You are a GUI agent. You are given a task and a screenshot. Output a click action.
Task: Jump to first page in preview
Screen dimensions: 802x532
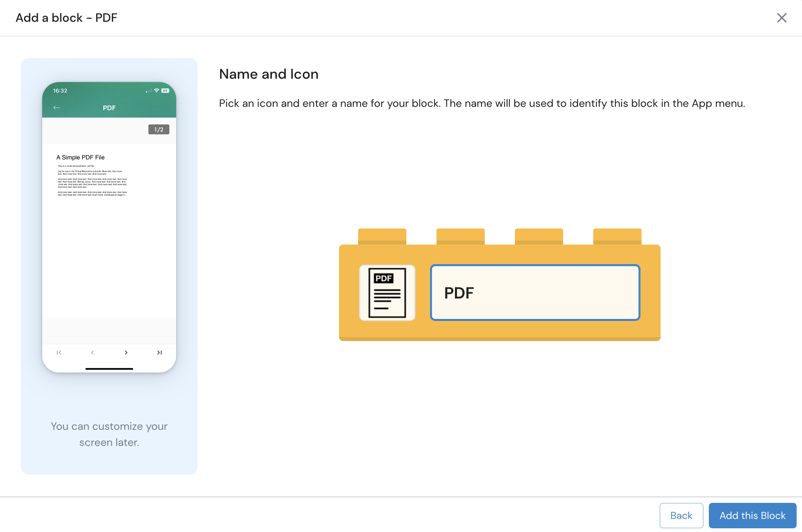[x=59, y=352]
